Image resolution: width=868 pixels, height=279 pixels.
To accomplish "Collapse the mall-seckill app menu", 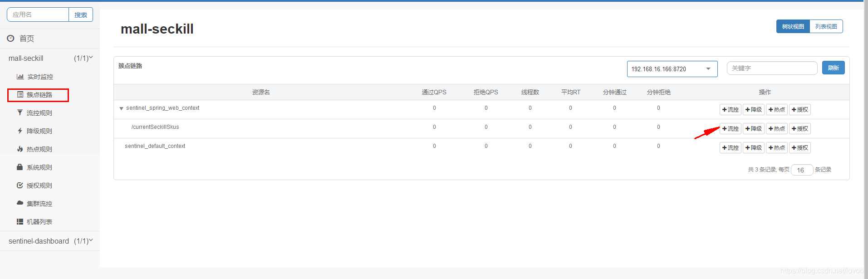I will click(50, 58).
